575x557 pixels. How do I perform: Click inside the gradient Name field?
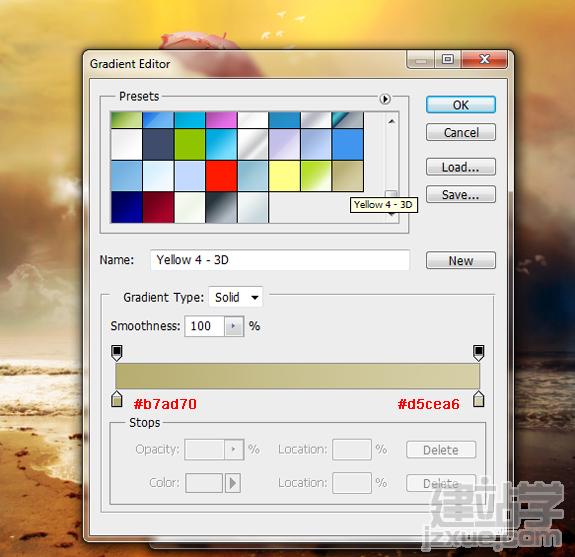click(x=280, y=260)
